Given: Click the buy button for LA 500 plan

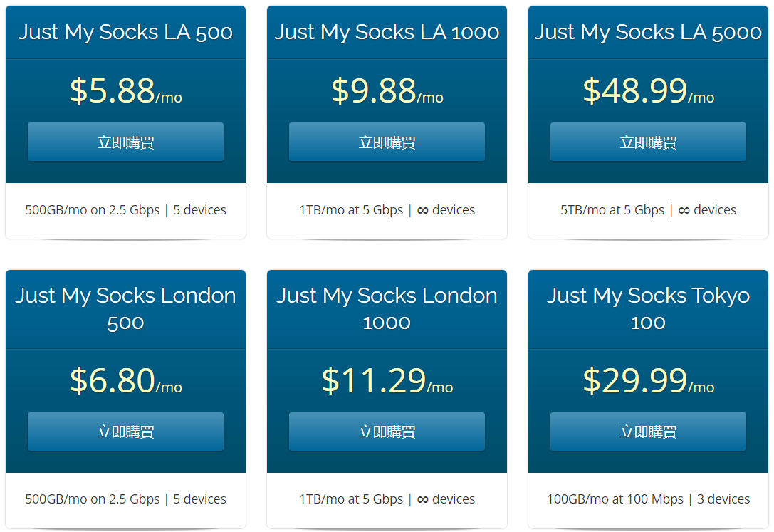Looking at the screenshot, I should click(125, 142).
